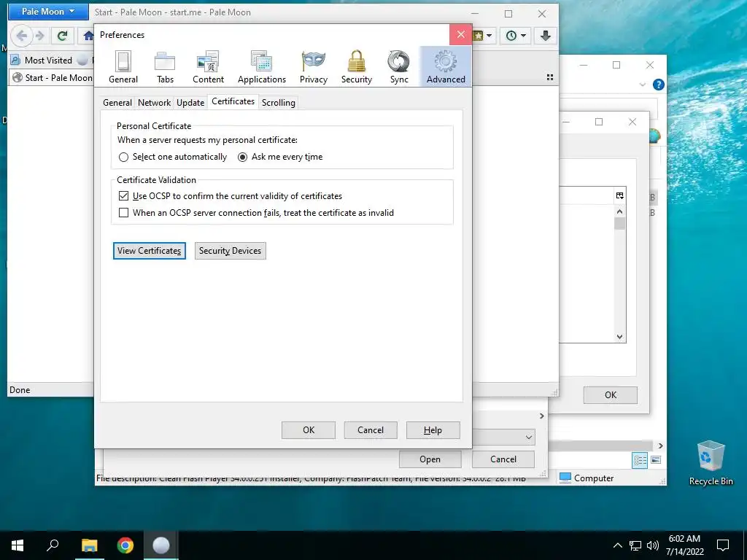Switch to the Update sub-tab
Viewport: 747px width, 560px height.
coord(190,102)
